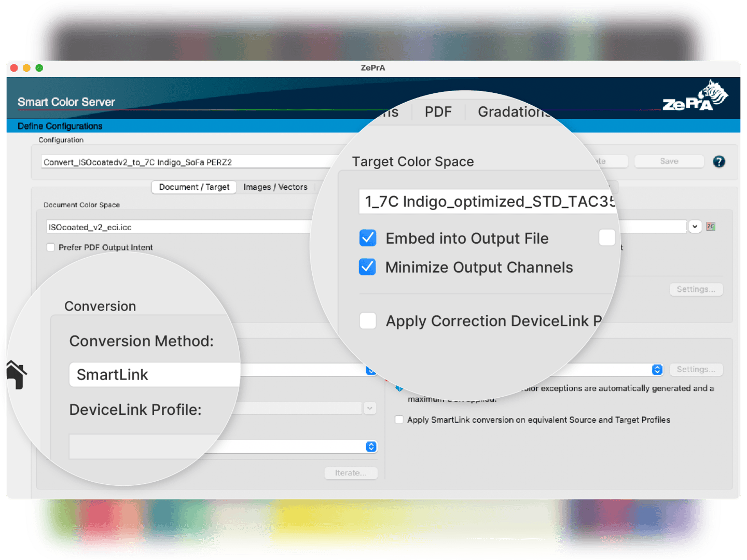Click the Define Configurations heading
747x560 pixels.
60,126
